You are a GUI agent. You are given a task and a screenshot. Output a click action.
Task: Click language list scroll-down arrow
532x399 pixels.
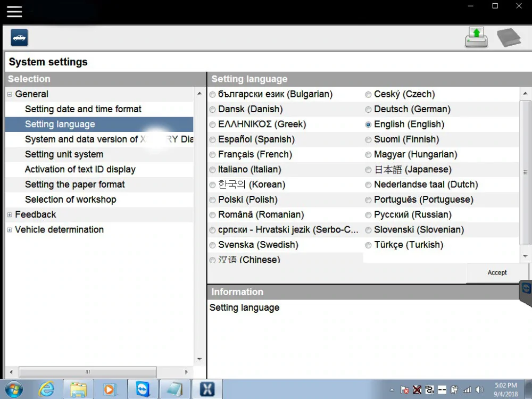pyautogui.click(x=525, y=256)
